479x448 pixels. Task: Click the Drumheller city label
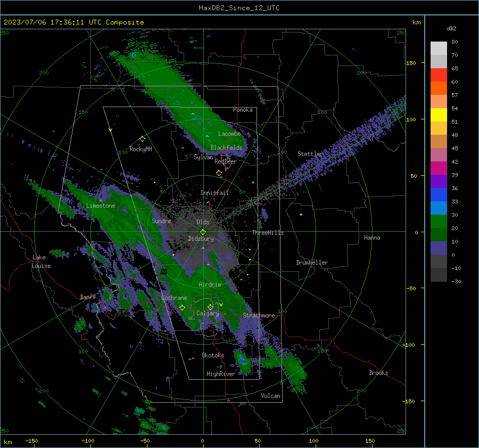tap(312, 263)
